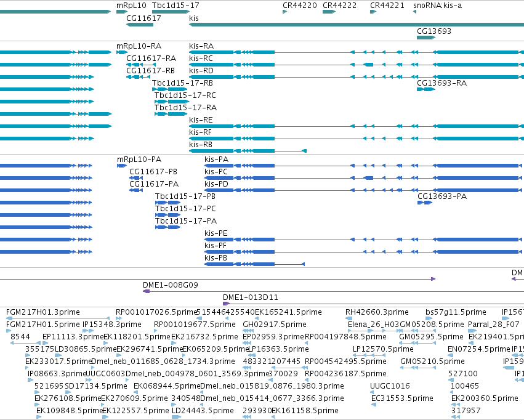Image resolution: width=524 pixels, height=420 pixels.
Task: Select the DME1-008G09 clone feature
Action: [333, 291]
